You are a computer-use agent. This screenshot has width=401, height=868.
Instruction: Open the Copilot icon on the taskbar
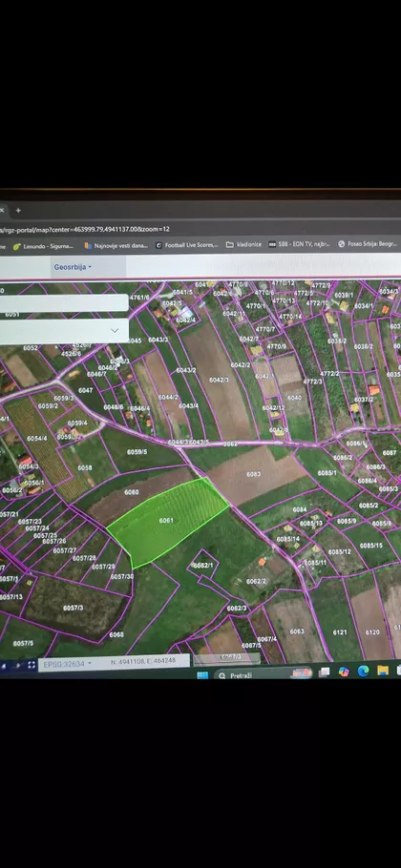coord(344,672)
